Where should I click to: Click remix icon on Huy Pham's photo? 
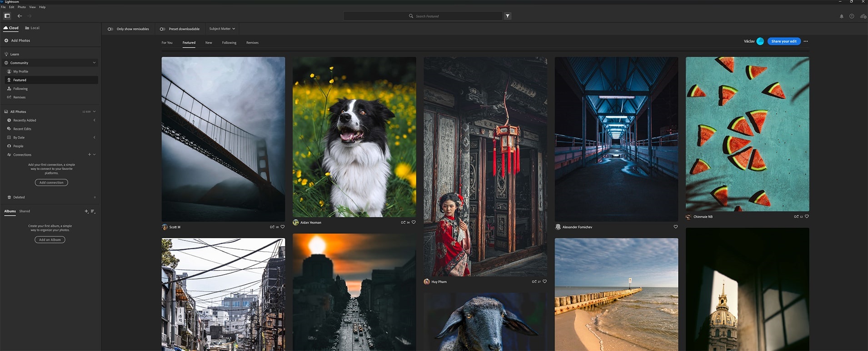pyautogui.click(x=534, y=281)
